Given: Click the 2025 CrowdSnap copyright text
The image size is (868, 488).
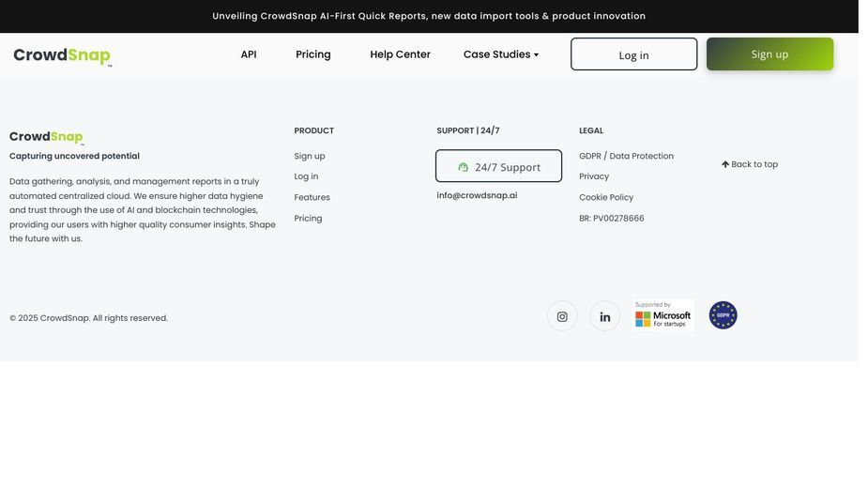Looking at the screenshot, I should pyautogui.click(x=88, y=318).
